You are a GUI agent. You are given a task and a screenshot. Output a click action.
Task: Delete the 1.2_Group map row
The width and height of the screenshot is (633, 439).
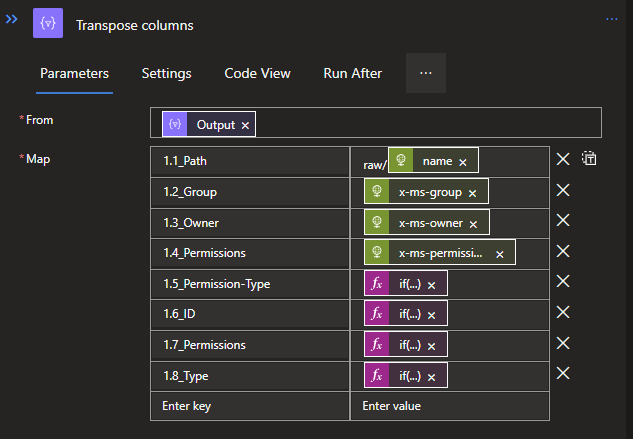(563, 190)
